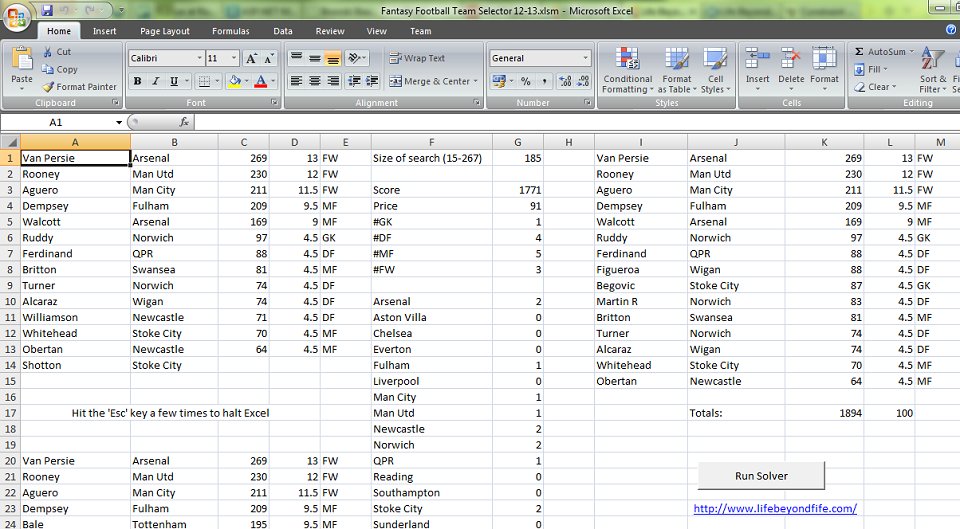Increase the indent
This screenshot has height=529, width=960.
point(372,81)
